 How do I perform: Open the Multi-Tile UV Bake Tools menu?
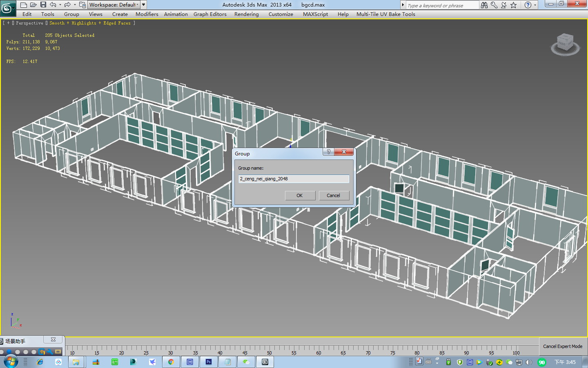[x=386, y=14]
